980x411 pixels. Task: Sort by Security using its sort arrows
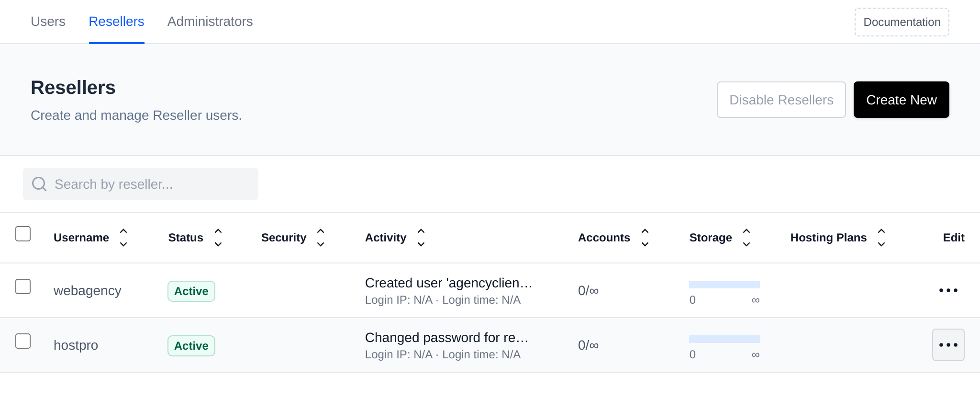coord(321,238)
